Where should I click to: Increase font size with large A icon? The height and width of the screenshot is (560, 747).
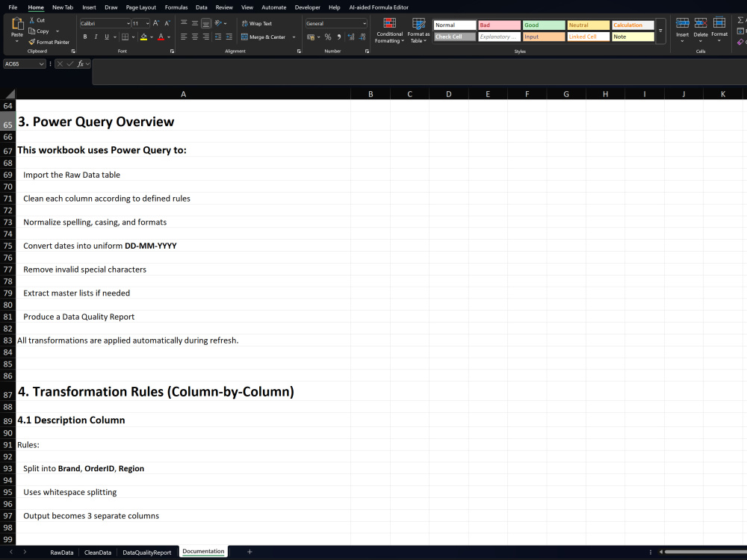pyautogui.click(x=156, y=23)
